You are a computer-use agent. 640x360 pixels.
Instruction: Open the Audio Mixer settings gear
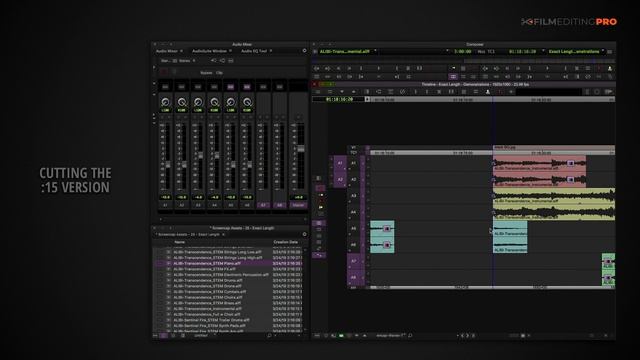click(304, 51)
